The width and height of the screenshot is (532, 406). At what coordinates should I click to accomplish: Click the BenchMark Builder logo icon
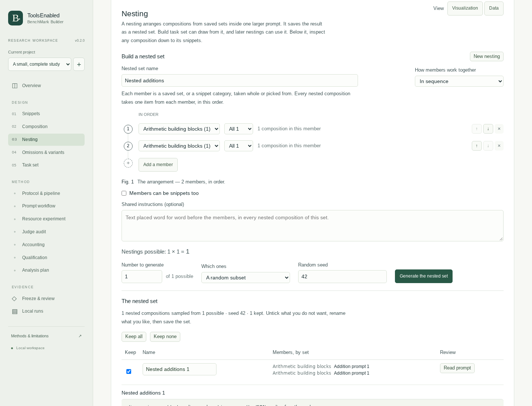(x=16, y=18)
